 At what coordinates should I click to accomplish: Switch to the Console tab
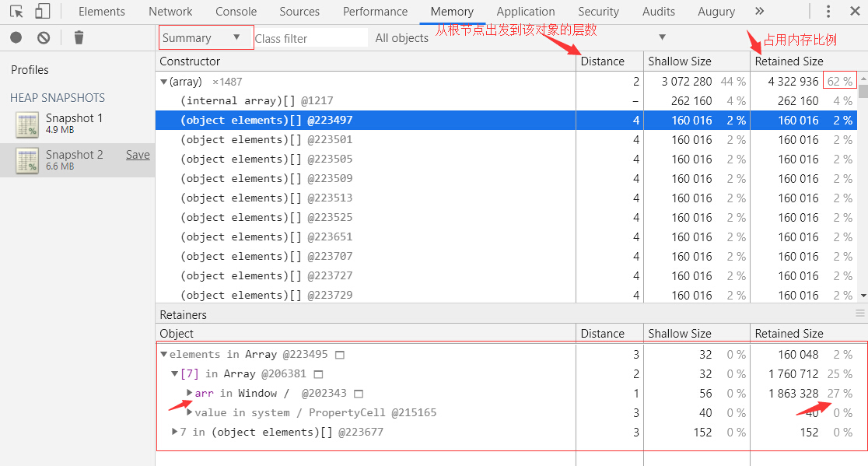pyautogui.click(x=236, y=11)
